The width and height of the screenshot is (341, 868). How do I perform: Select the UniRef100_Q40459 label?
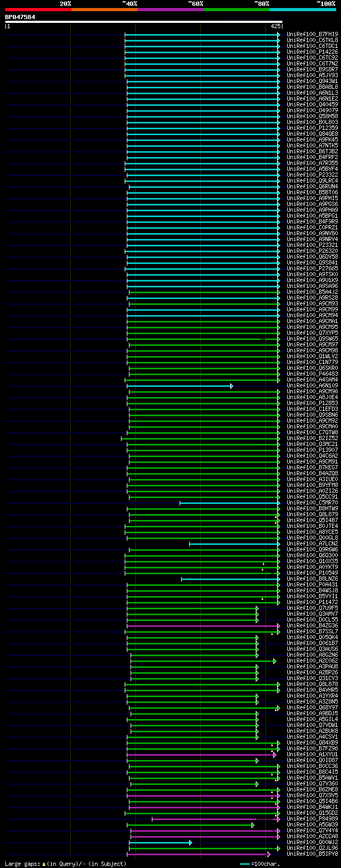click(x=312, y=104)
